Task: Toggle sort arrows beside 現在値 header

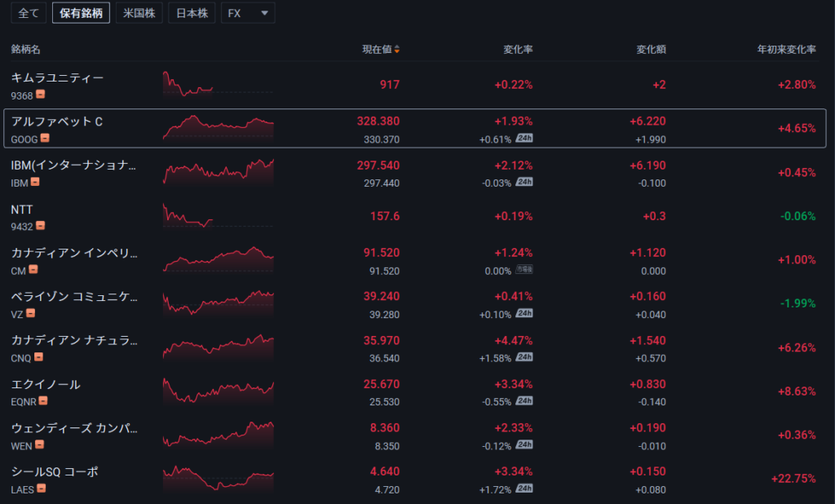Action: (x=397, y=50)
